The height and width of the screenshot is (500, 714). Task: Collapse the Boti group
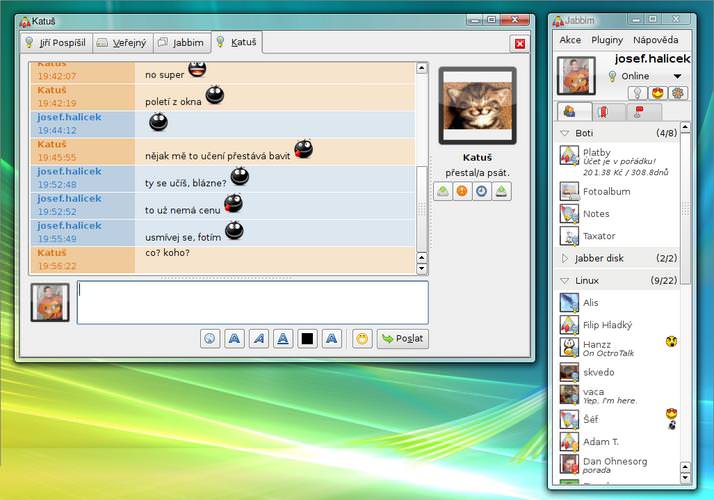(565, 133)
